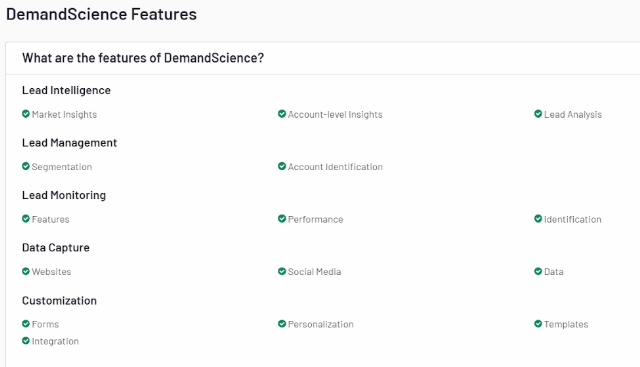Click the Features label under Lead Monitoring
Image resolution: width=640 pixels, height=367 pixels.
51,220
